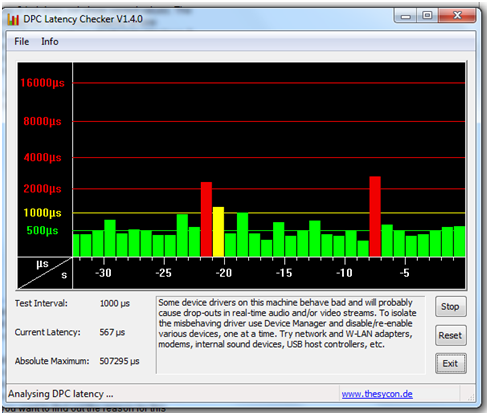489x415 pixels.
Task: Click the Analysing DPC latency status text
Action: [x=61, y=394]
